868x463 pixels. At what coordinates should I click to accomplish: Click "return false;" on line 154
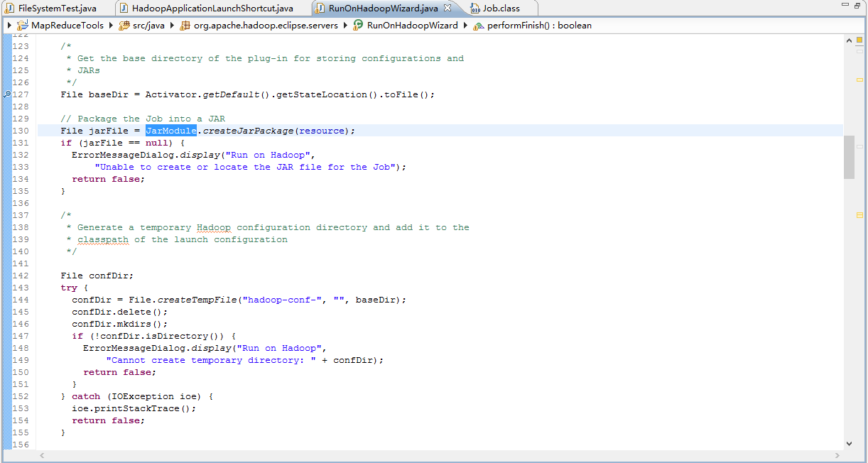pos(109,420)
